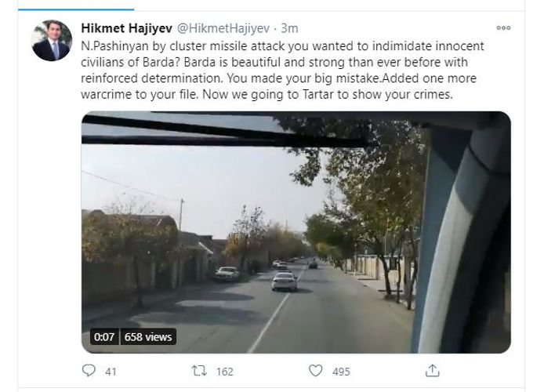Viewport: 544px width, 392px height.
Task: Open the Hikmet Hajiyev display name
Action: click(x=126, y=28)
